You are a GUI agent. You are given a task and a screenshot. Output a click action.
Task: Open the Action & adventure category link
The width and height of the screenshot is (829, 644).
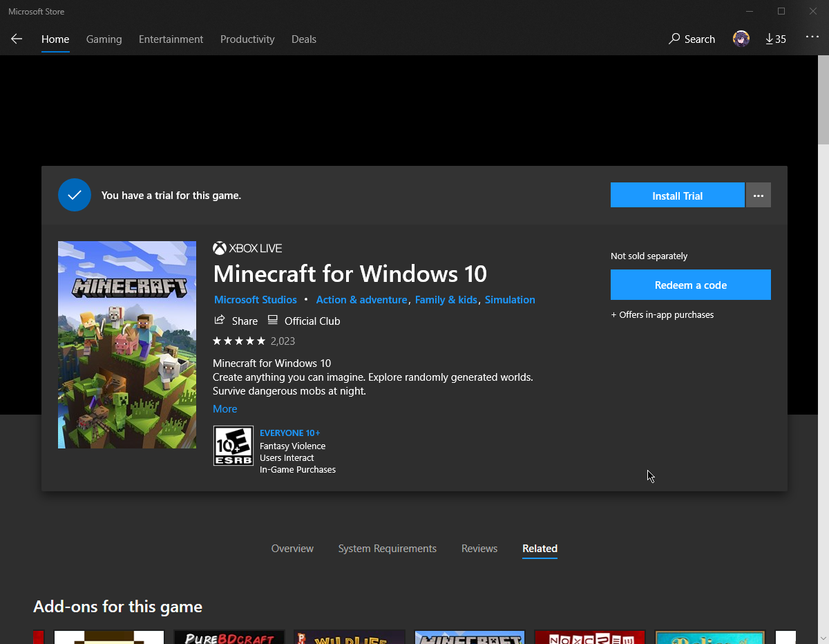pyautogui.click(x=361, y=300)
